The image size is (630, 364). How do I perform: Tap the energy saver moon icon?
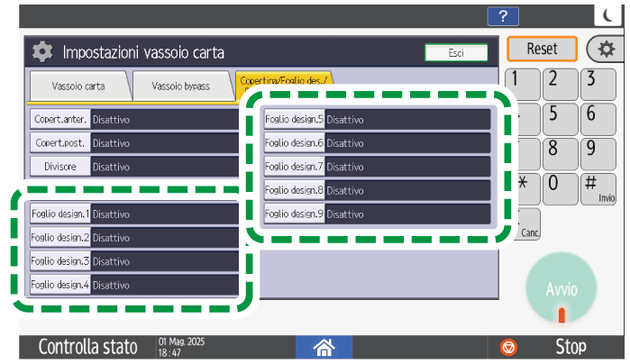608,15
